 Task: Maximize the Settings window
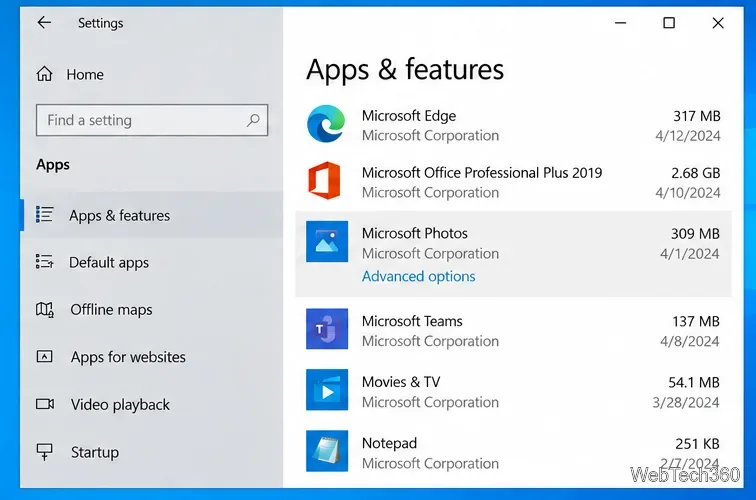[x=669, y=23]
